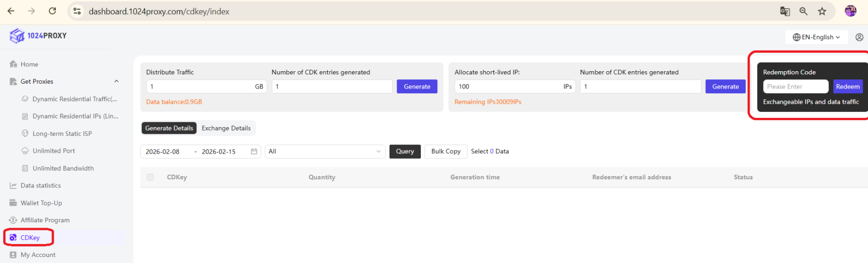Open calendar icon in date range
The height and width of the screenshot is (263, 868).
[254, 152]
